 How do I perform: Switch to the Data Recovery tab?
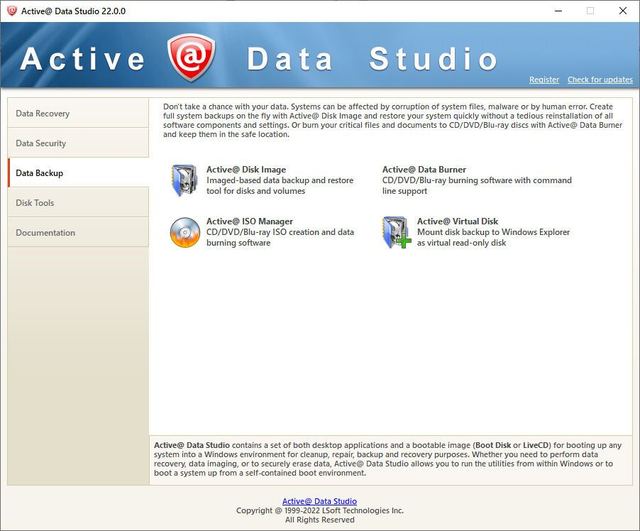click(78, 114)
